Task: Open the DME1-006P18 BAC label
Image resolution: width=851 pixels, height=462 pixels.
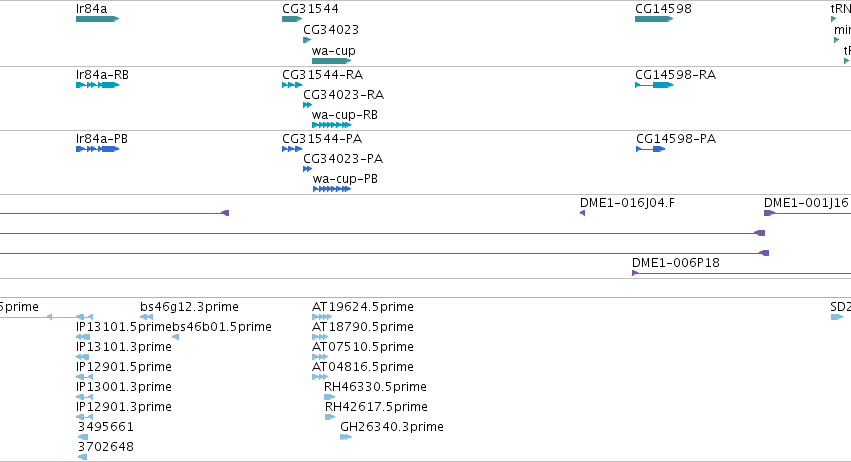Action: tap(676, 263)
